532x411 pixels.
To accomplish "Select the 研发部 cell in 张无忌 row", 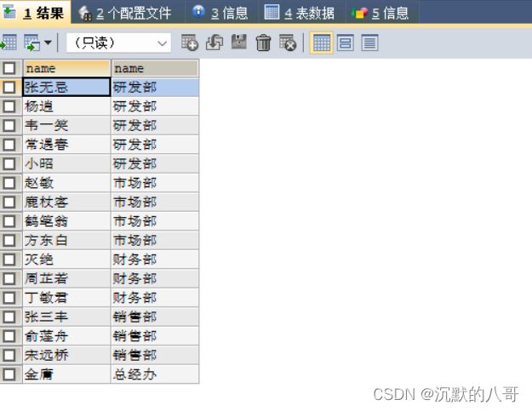I will coord(155,87).
